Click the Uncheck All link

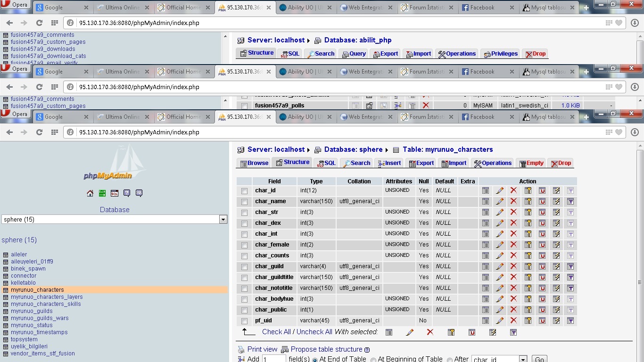point(314,332)
